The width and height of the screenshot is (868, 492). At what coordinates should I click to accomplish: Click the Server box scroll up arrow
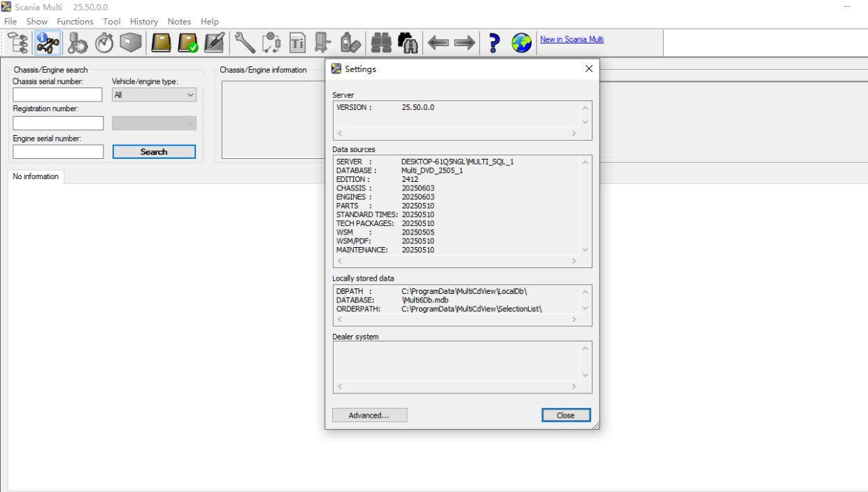[x=585, y=108]
